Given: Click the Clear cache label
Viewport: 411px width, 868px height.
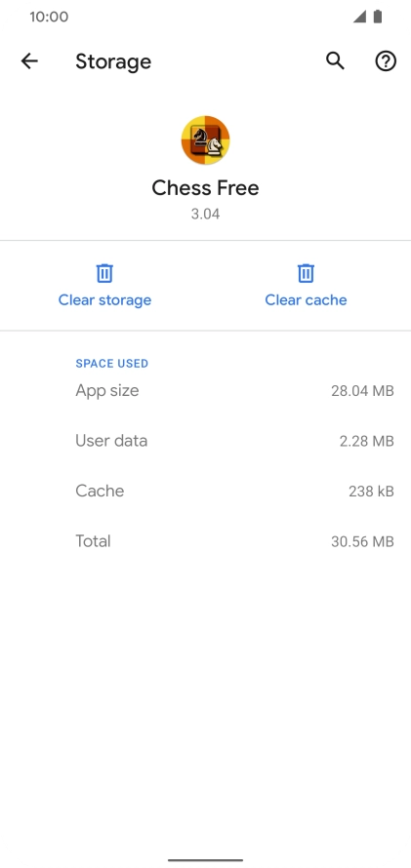Looking at the screenshot, I should (x=306, y=300).
